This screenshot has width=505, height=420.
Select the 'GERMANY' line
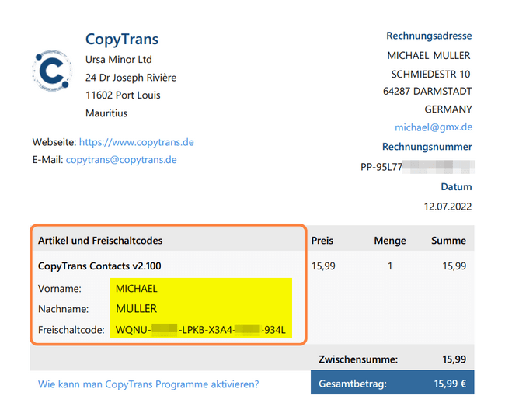[448, 109]
